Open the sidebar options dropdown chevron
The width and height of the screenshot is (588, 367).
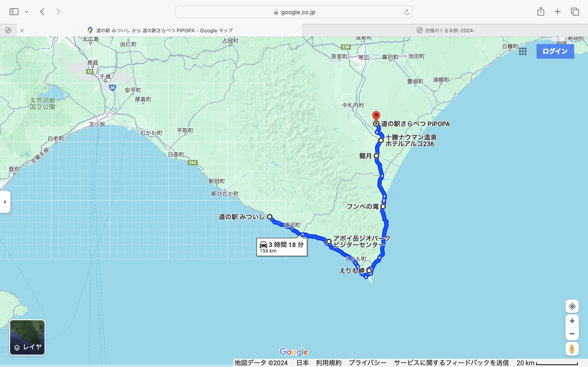(x=27, y=12)
